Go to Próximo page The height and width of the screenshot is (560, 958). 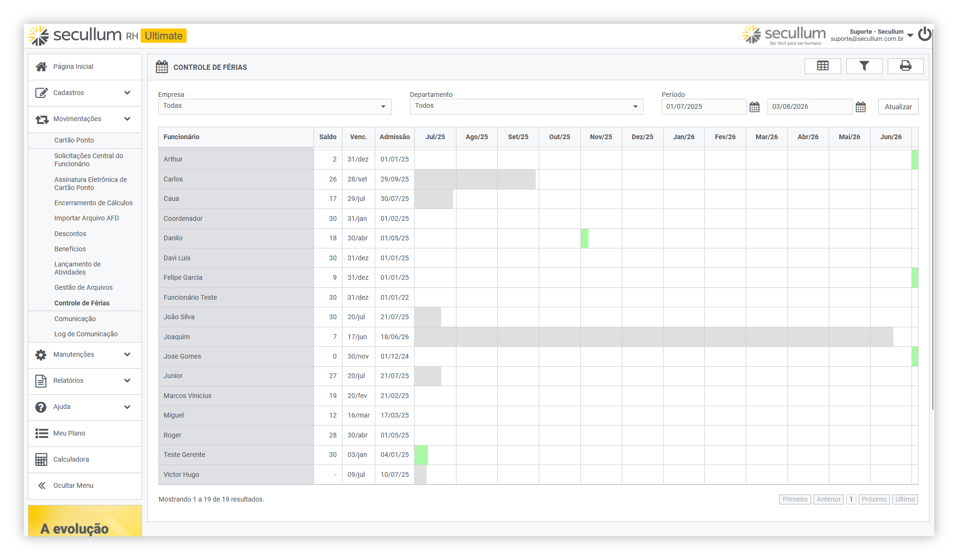click(874, 499)
